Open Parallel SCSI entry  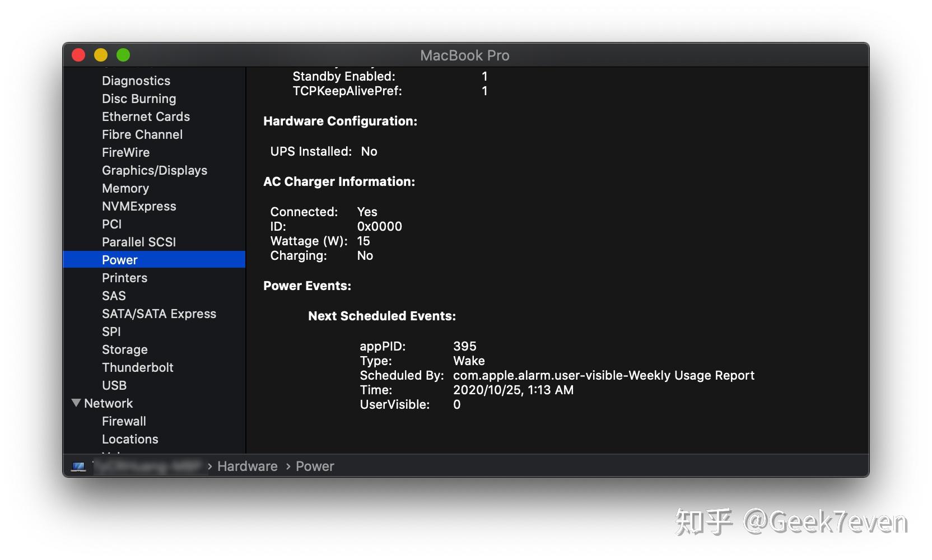click(x=139, y=242)
